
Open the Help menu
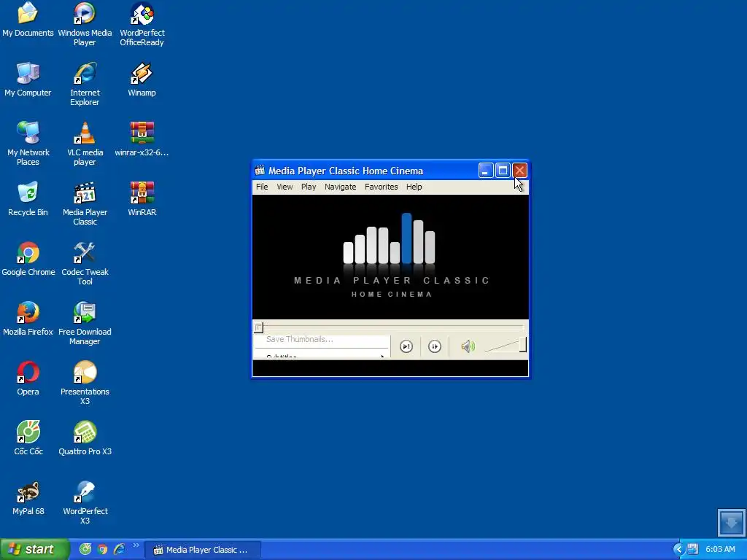(414, 187)
